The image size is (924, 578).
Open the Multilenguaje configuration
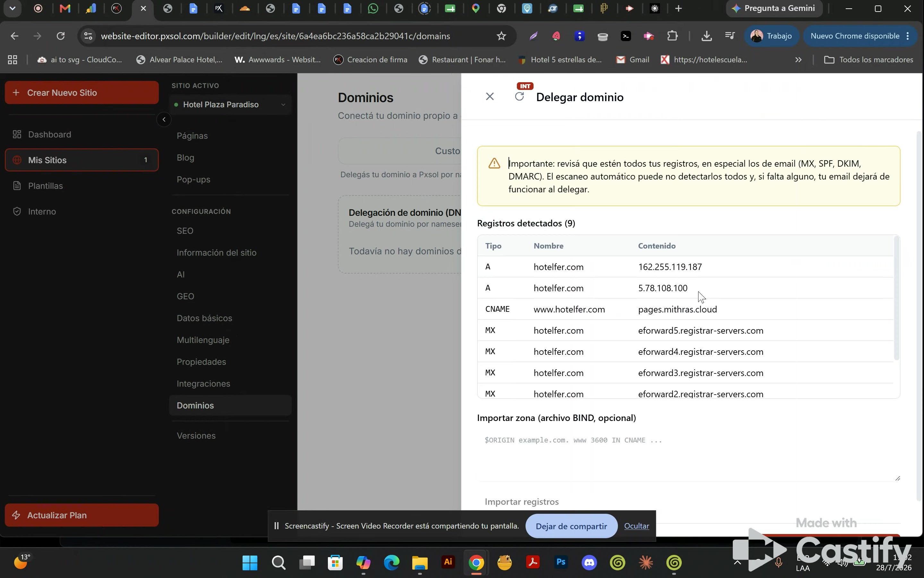click(203, 340)
